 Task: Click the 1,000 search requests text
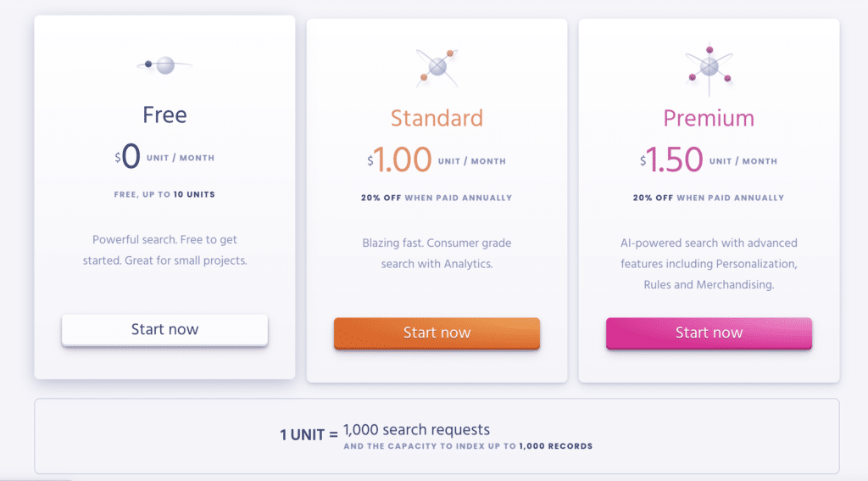416,430
